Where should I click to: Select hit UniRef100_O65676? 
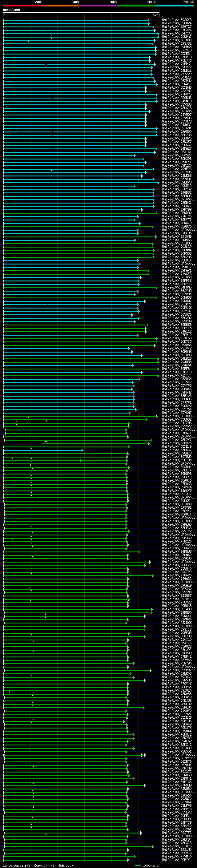177,314
